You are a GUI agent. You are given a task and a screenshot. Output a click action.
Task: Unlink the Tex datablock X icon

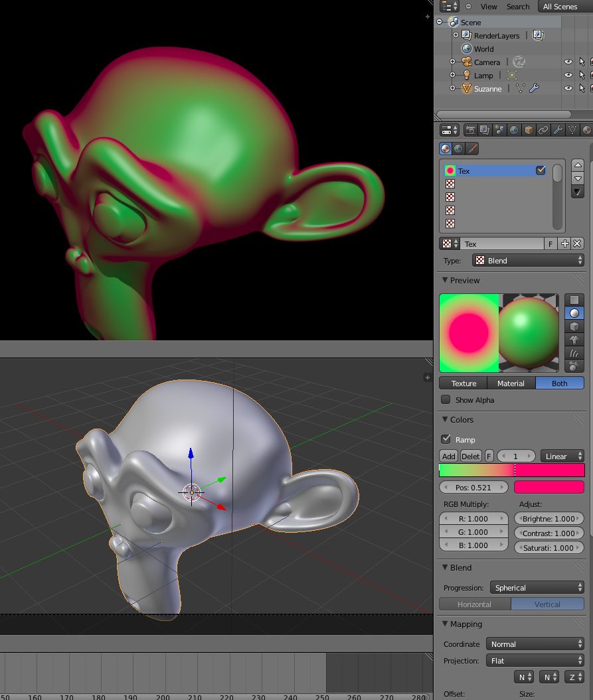click(577, 244)
